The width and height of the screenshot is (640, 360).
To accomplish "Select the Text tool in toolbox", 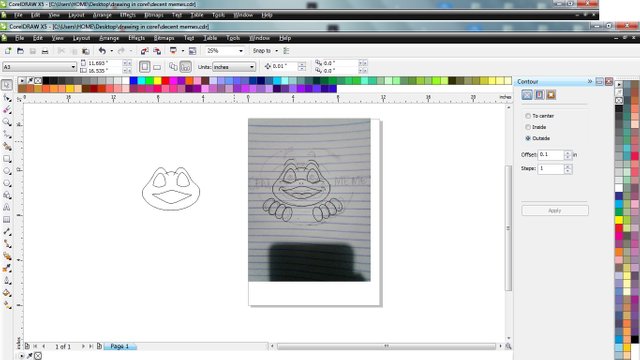I will click(x=7, y=207).
